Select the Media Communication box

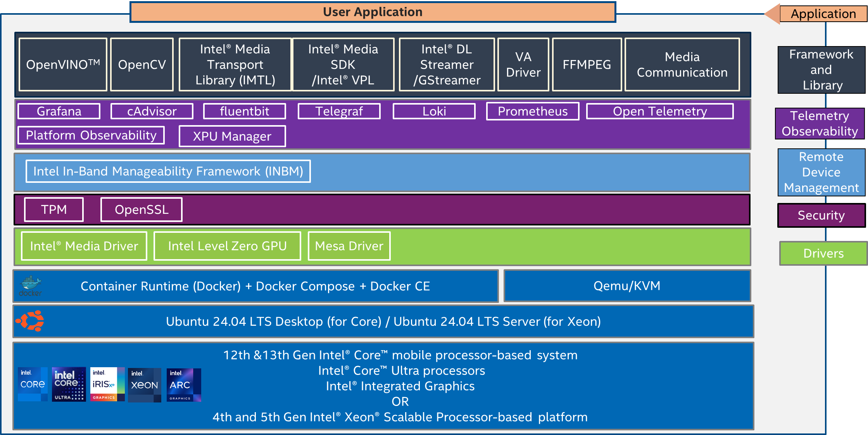682,64
